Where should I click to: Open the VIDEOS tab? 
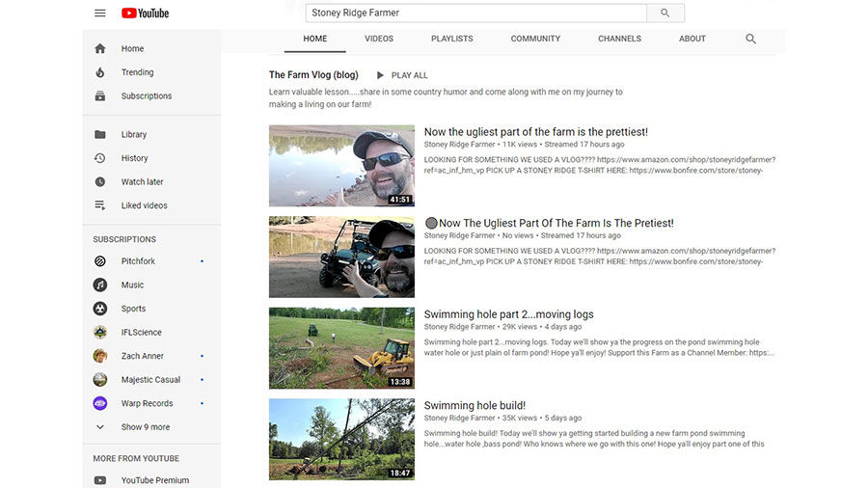click(x=379, y=39)
